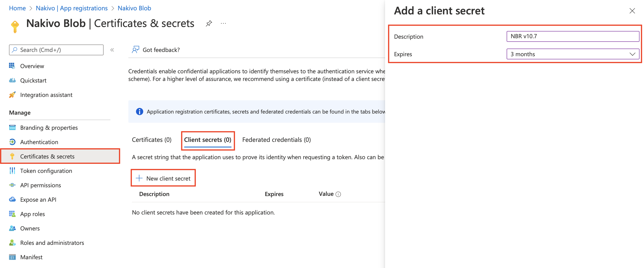Switch to the Certificates (0) tab
The height and width of the screenshot is (268, 644).
(152, 140)
